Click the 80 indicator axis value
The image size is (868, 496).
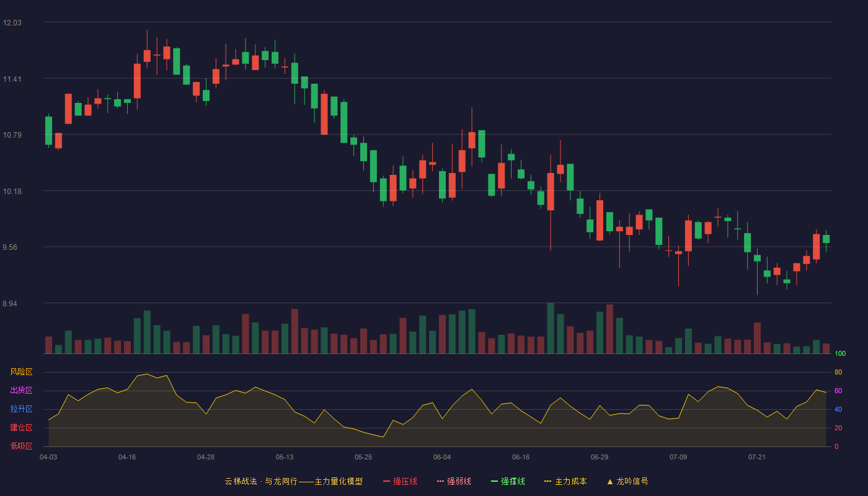[838, 373]
